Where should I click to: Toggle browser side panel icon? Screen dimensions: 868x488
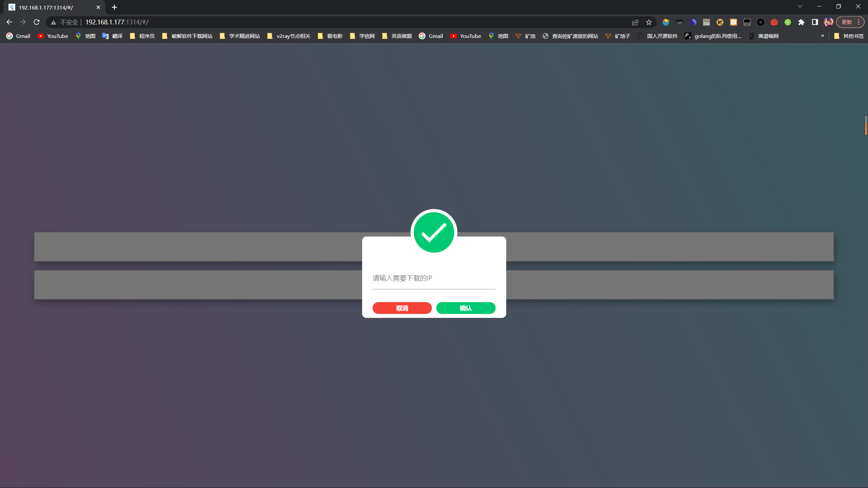click(x=815, y=22)
